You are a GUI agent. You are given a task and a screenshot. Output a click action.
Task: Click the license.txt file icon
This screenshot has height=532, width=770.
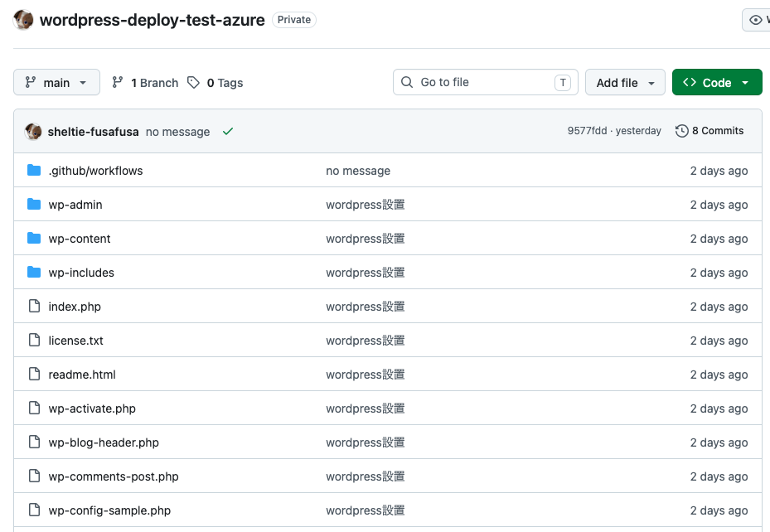34,340
